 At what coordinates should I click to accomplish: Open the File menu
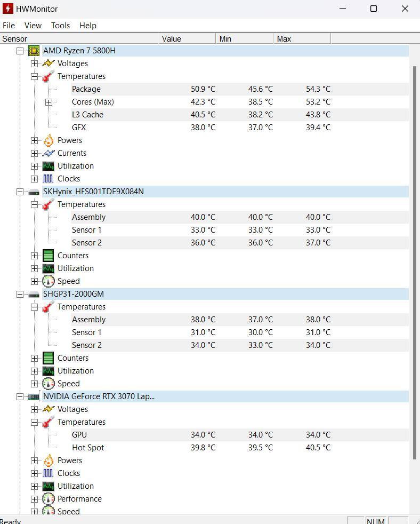[x=9, y=26]
